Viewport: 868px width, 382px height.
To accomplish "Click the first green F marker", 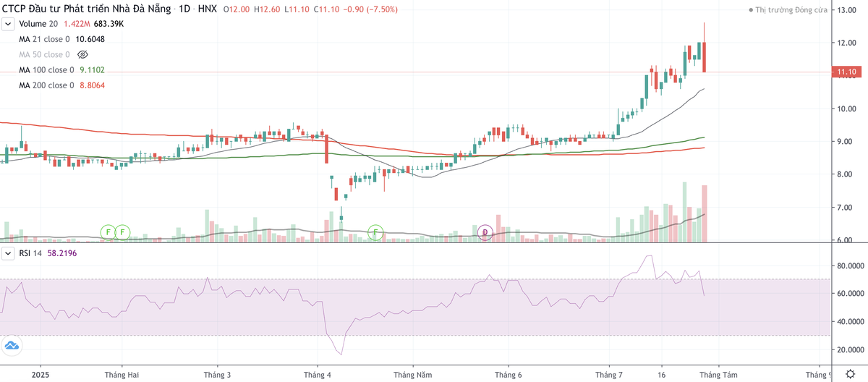I will coord(108,232).
